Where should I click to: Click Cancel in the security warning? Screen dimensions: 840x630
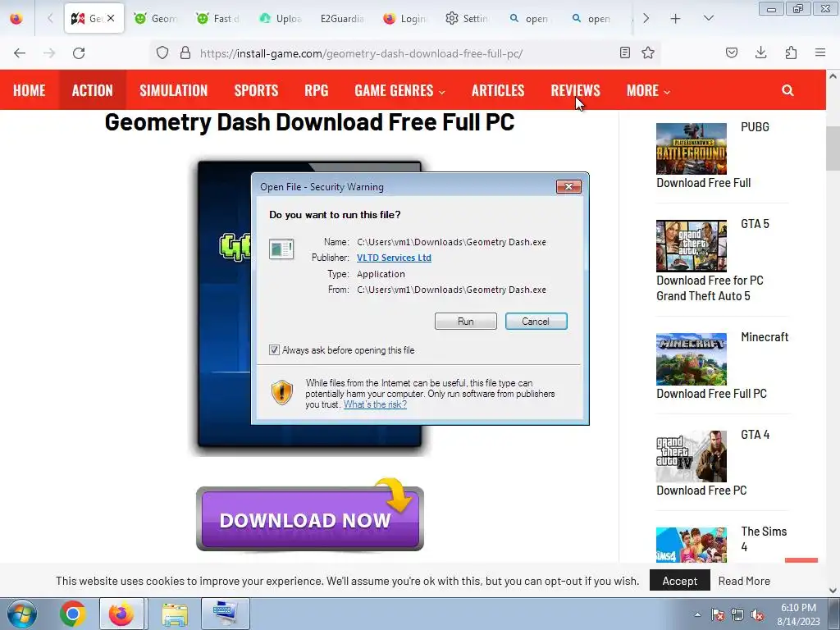coord(536,322)
